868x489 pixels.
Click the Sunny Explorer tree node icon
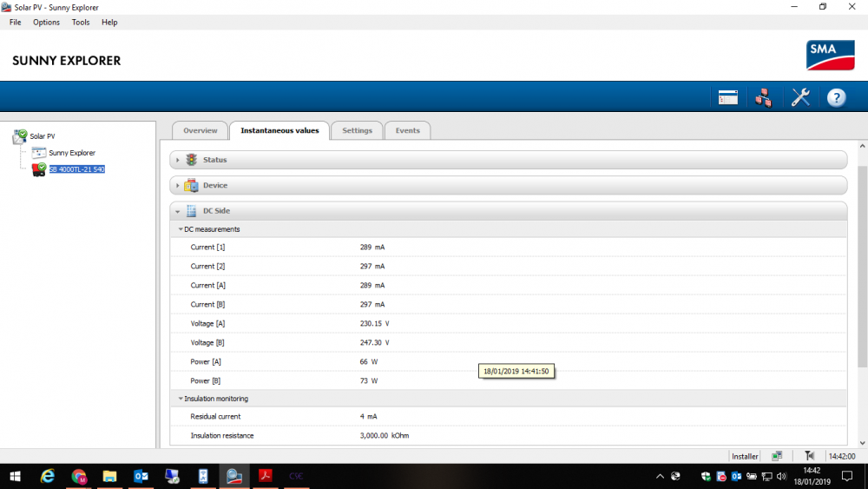pos(39,153)
